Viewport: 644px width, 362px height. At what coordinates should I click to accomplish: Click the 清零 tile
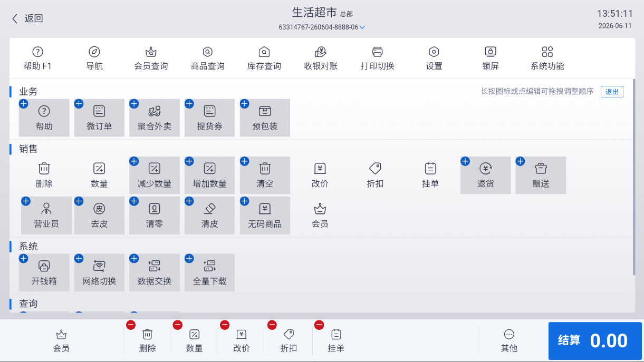[x=155, y=216]
